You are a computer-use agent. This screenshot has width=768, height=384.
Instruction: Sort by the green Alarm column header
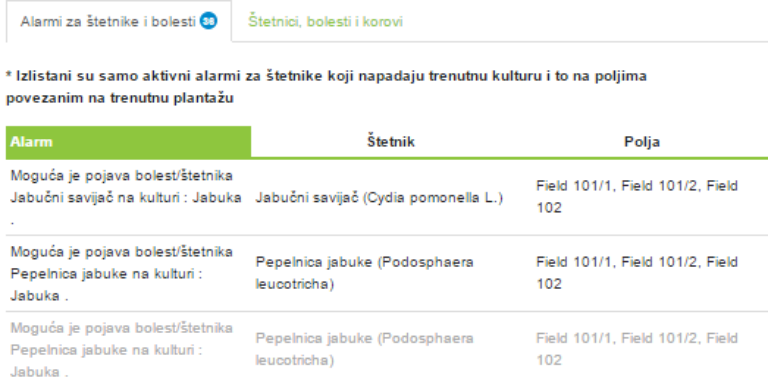pos(128,142)
